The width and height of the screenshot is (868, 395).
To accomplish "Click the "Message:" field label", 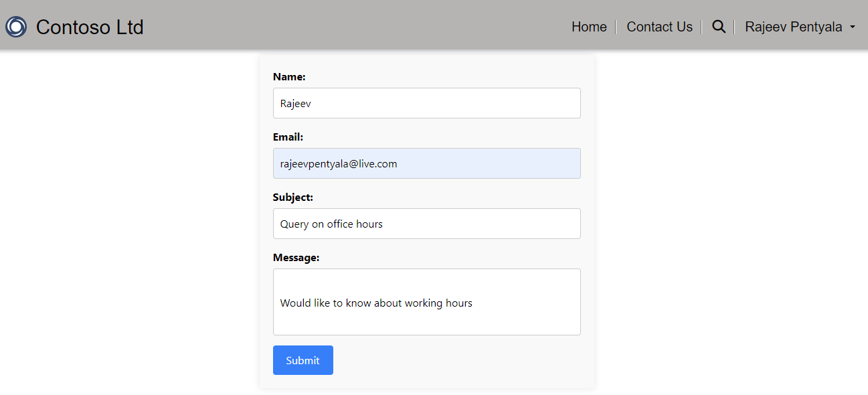I will (296, 258).
